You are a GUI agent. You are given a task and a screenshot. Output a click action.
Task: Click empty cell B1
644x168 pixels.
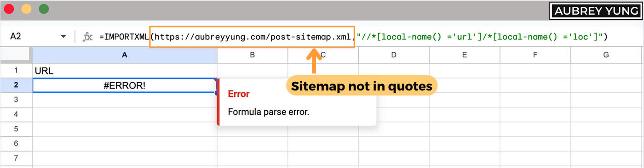pos(253,71)
